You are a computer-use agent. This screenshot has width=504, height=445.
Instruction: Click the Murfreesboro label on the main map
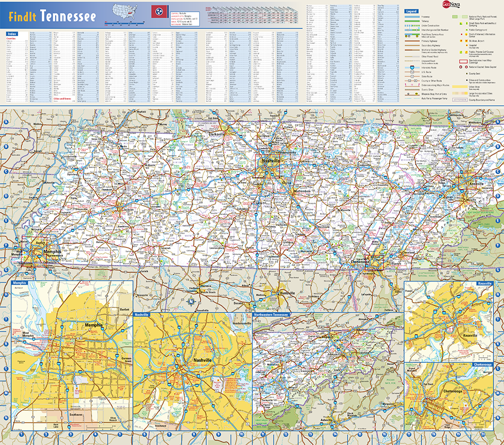[302, 191]
